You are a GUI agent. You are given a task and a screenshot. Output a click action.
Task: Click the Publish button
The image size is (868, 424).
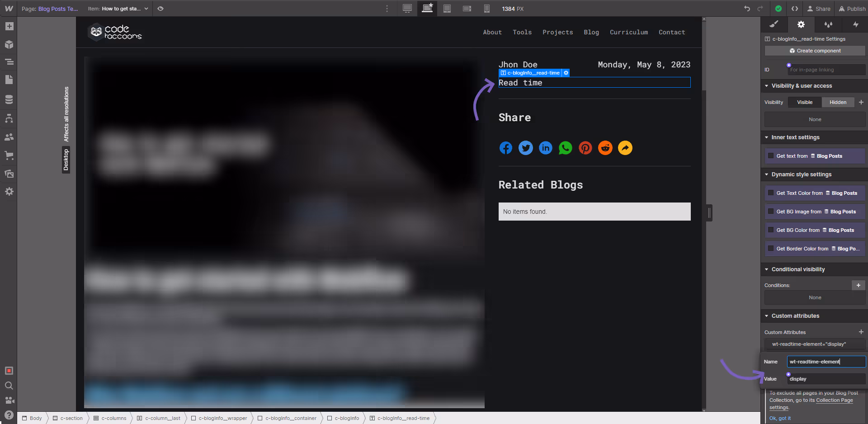click(x=852, y=9)
